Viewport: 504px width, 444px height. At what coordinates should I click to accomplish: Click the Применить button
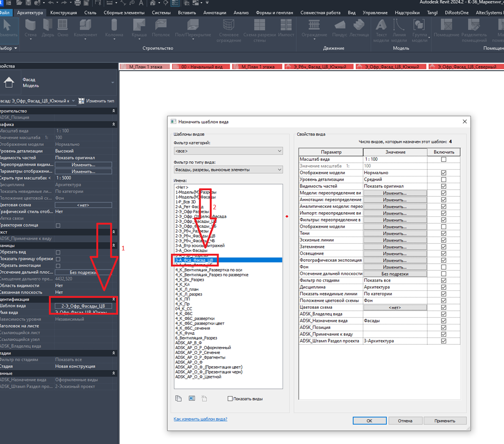pos(445,421)
